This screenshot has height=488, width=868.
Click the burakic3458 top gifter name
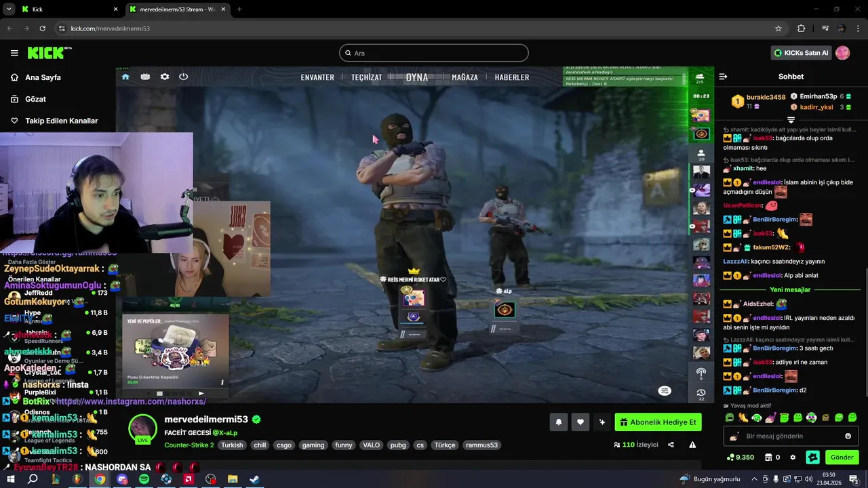coord(766,97)
